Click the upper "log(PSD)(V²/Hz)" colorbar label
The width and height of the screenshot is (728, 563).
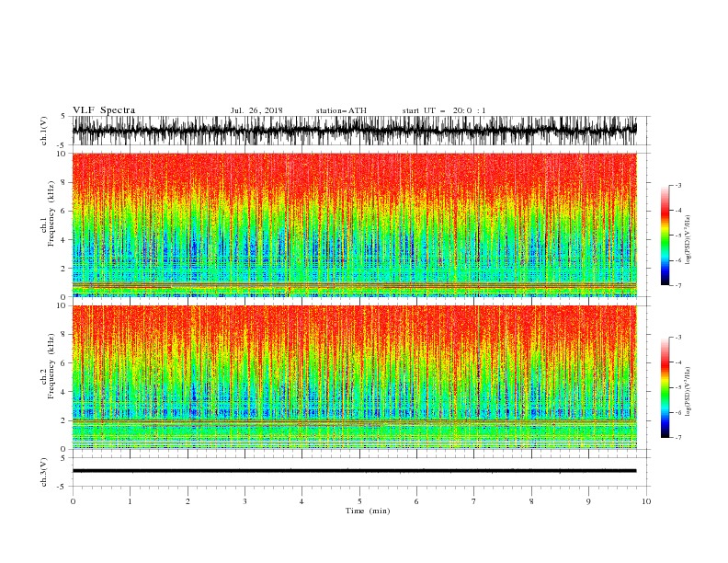pyautogui.click(x=688, y=240)
